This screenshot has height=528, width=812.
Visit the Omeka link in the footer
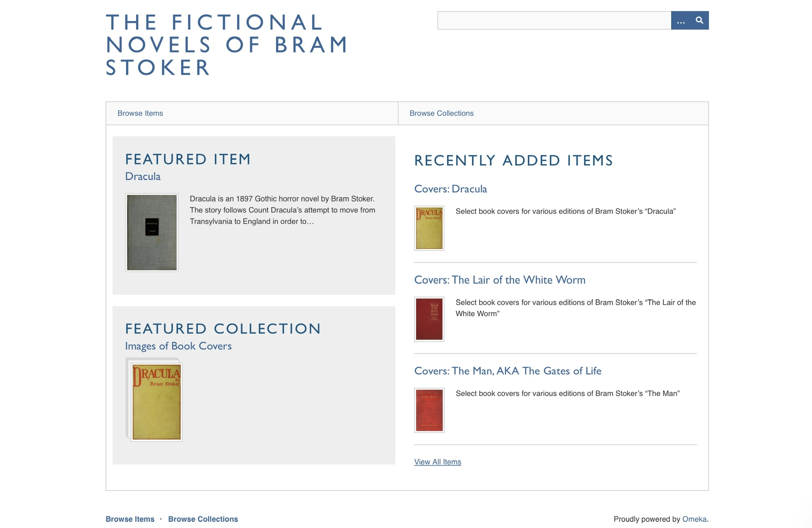(x=693, y=519)
